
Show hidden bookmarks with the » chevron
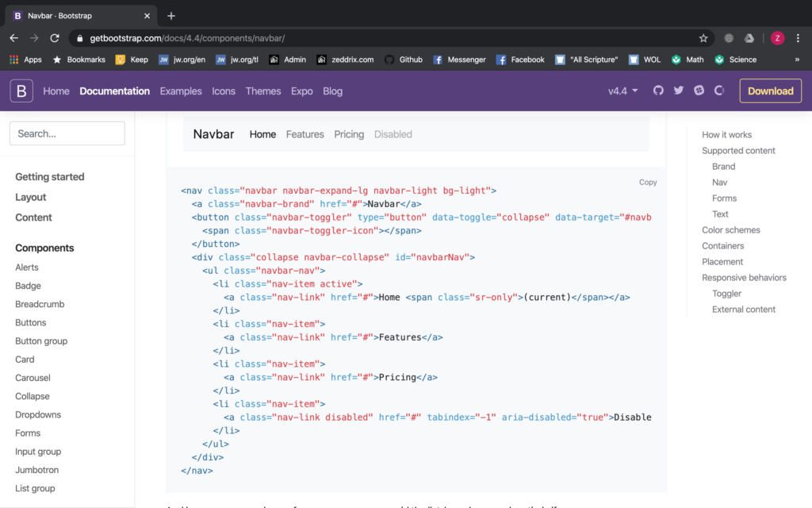click(x=797, y=60)
